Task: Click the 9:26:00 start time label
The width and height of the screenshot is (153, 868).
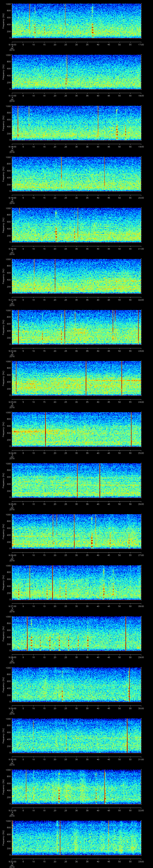Action: pyautogui.click(x=12, y=555)
